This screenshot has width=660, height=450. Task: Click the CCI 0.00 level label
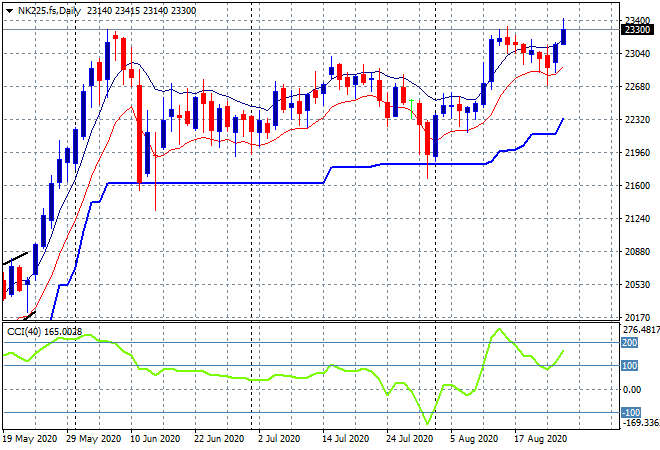click(632, 390)
